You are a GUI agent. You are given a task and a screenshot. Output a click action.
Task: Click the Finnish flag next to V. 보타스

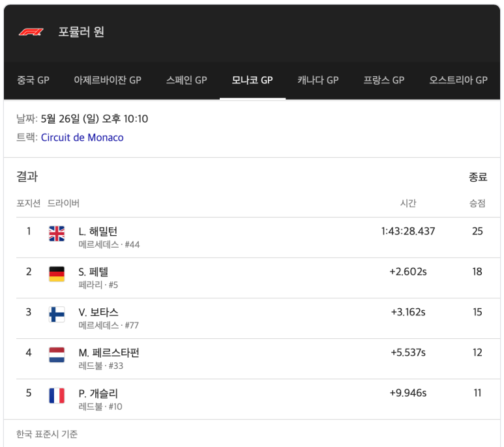pyautogui.click(x=57, y=314)
